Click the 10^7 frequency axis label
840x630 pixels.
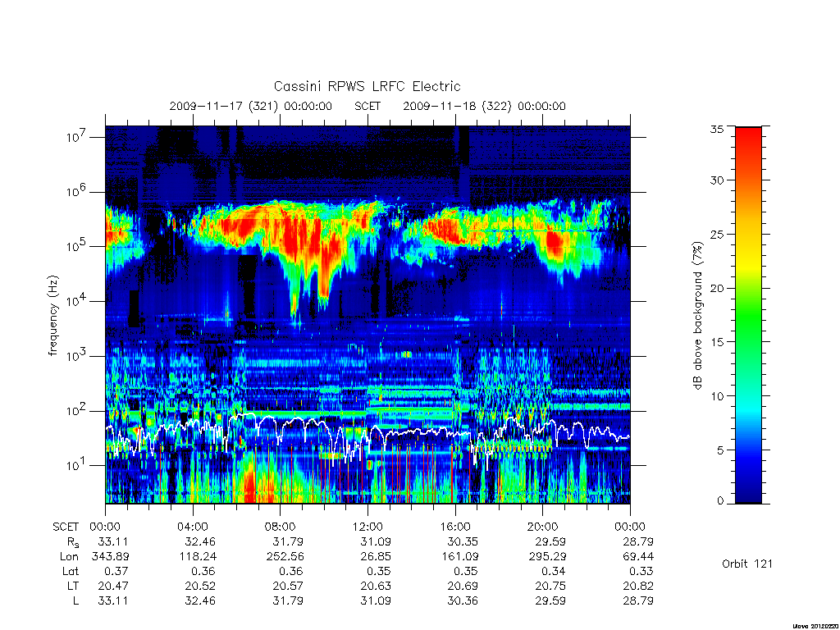pyautogui.click(x=77, y=136)
